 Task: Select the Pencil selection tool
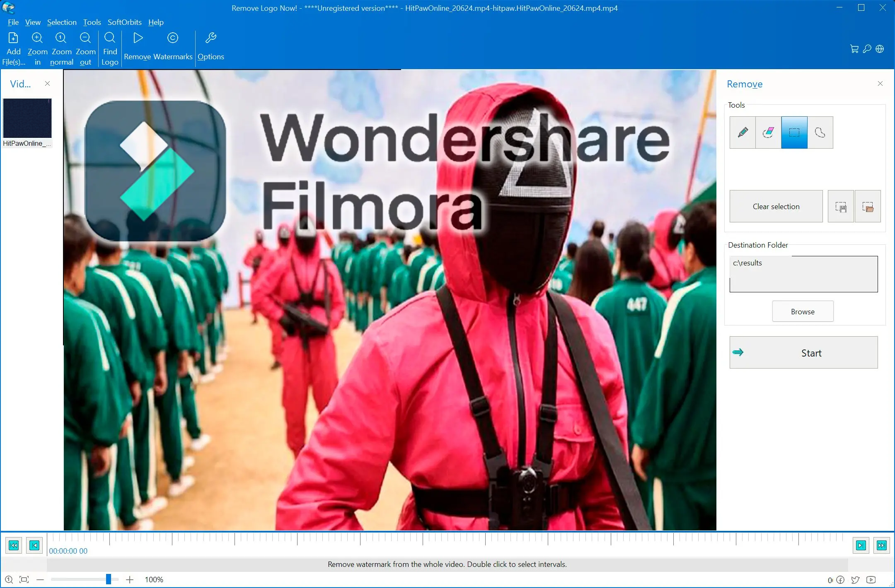[743, 133]
